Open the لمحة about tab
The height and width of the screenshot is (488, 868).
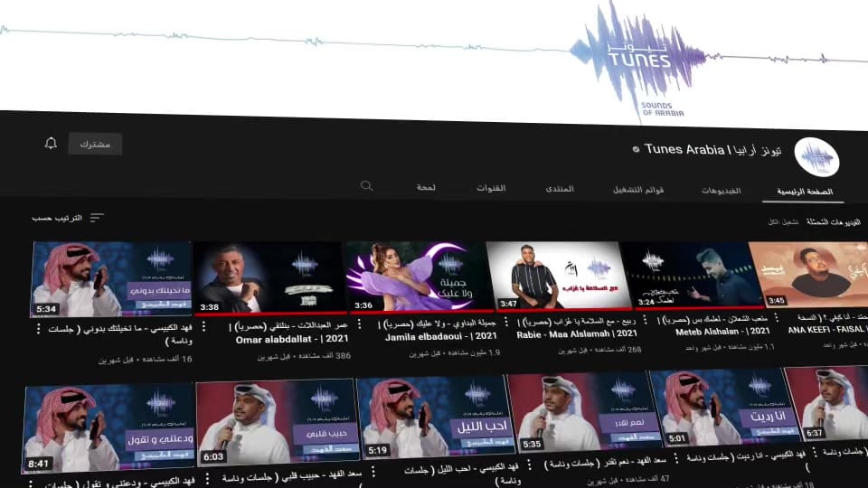[x=426, y=187]
